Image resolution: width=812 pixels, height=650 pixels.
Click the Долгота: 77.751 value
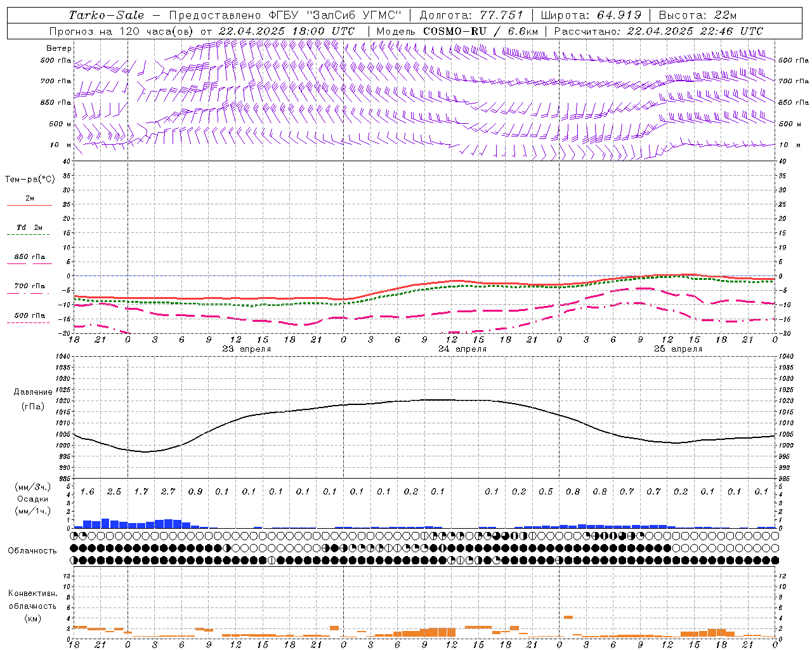point(471,15)
